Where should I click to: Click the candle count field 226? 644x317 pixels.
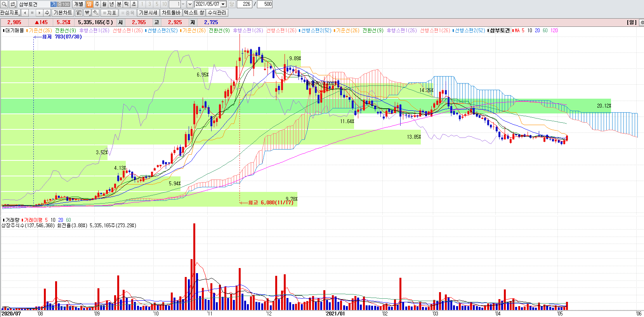[x=244, y=4]
